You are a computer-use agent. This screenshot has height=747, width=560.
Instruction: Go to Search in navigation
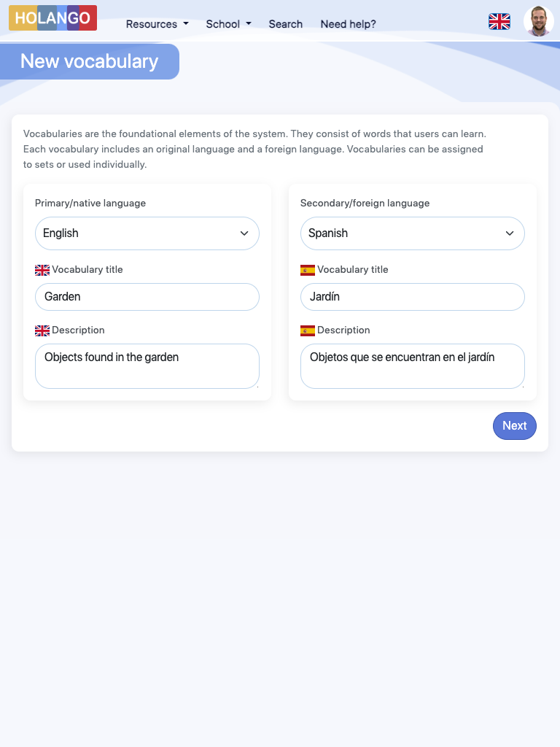(285, 24)
